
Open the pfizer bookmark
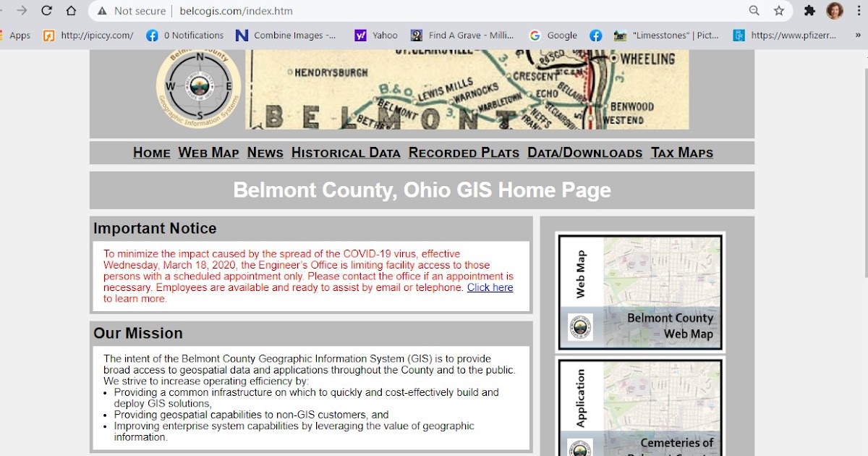(785, 35)
